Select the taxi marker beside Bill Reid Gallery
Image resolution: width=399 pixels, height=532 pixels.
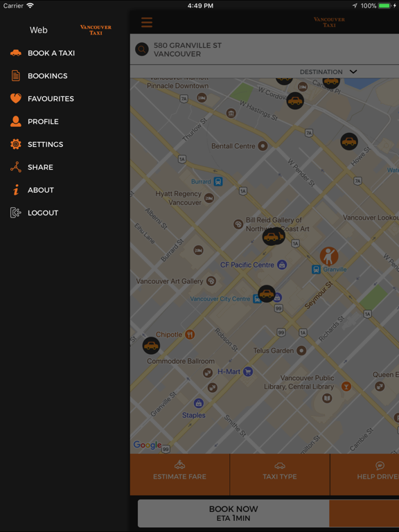pyautogui.click(x=272, y=236)
